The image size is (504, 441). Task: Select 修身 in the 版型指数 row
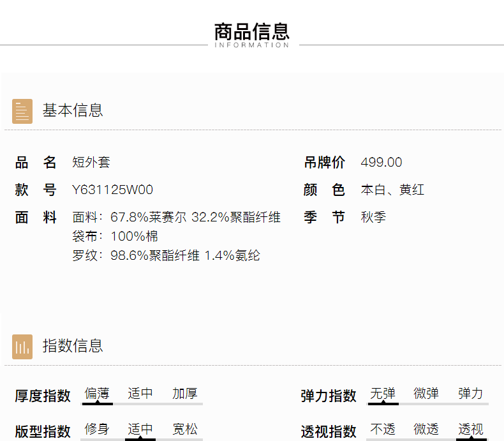point(97,430)
